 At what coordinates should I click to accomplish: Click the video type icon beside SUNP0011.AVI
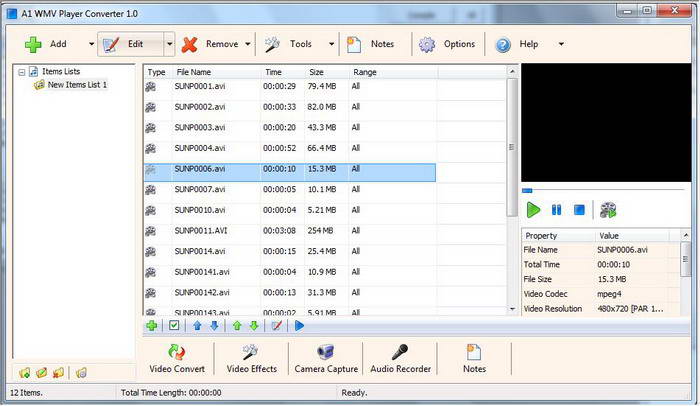[150, 231]
